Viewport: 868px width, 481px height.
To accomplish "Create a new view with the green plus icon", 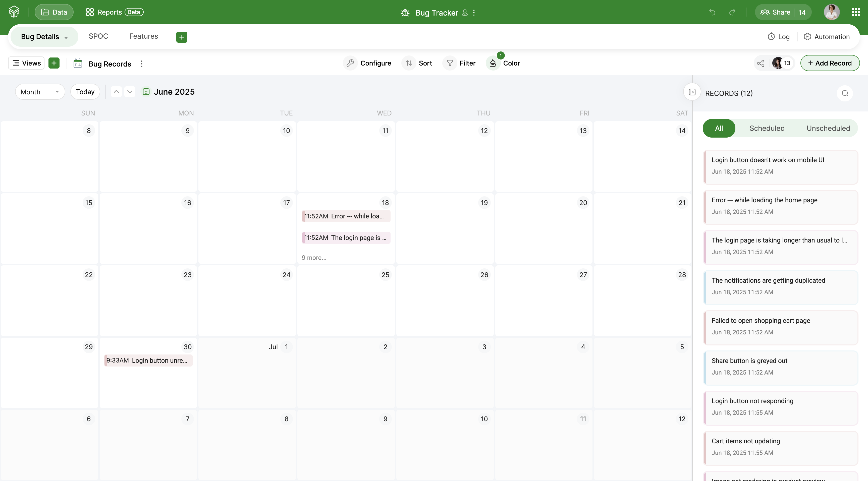I will [x=54, y=63].
